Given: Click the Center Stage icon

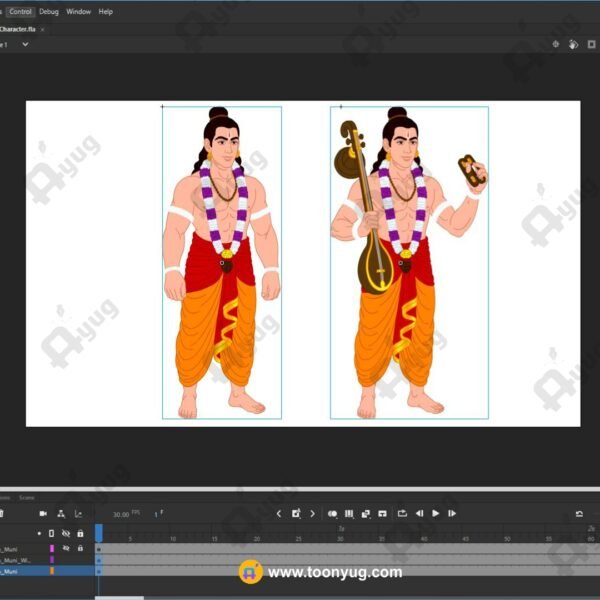Looking at the screenshot, I should coord(556,44).
